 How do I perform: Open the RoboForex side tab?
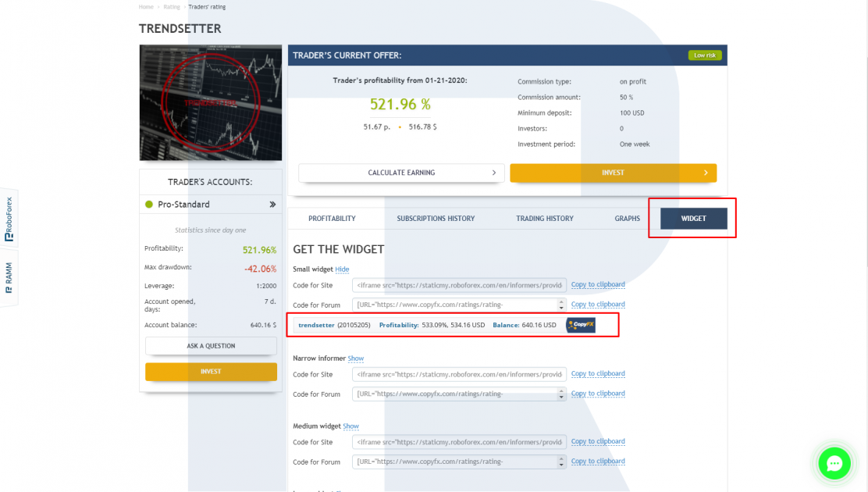(9, 219)
